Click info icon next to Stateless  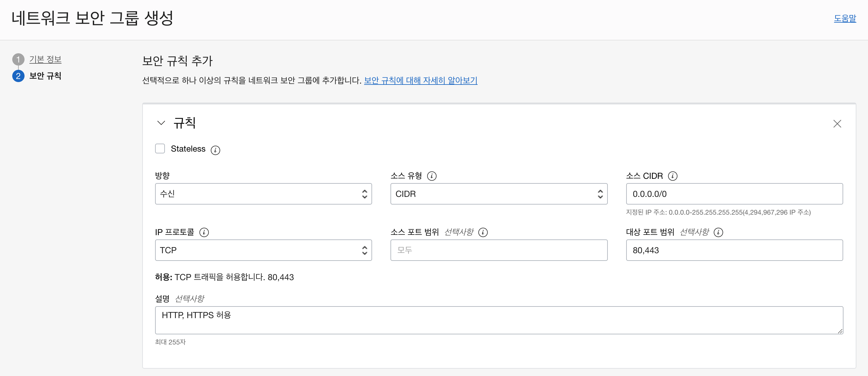point(215,150)
